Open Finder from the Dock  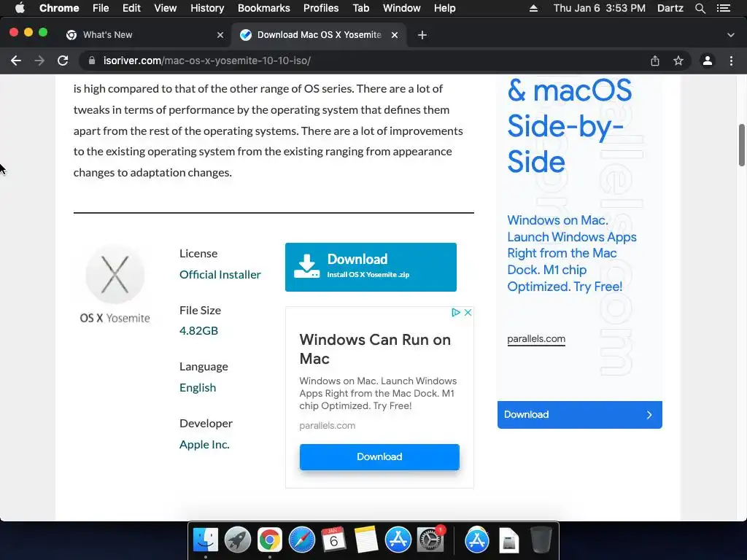click(206, 540)
